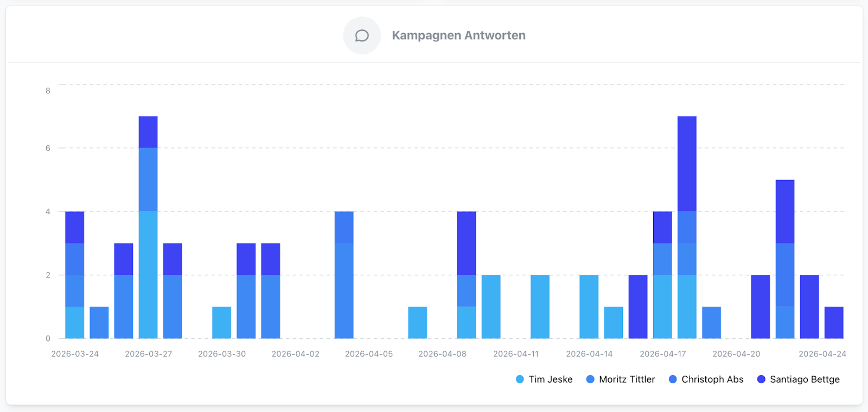The image size is (868, 412).
Task: Click the speech bubble icon beside the title
Action: 362,36
